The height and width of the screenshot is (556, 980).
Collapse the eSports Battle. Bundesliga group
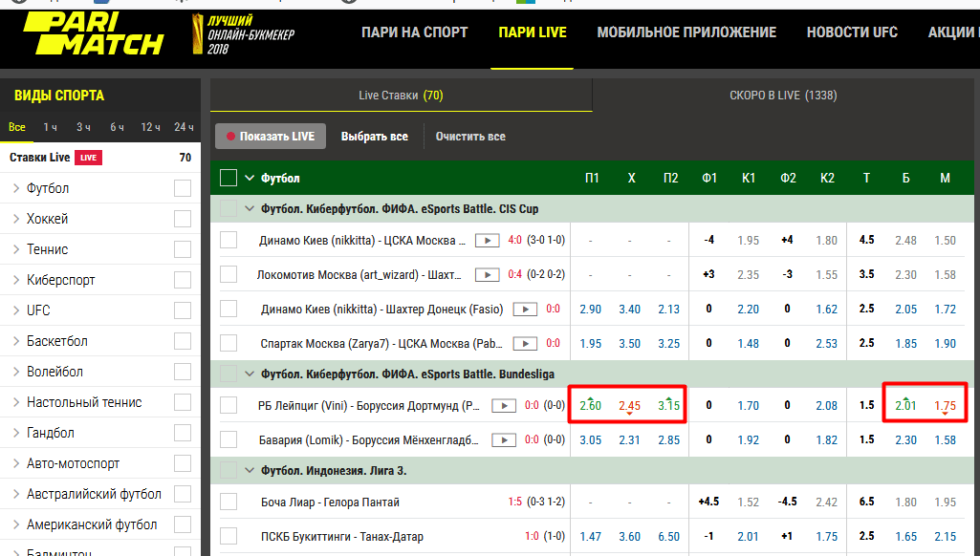point(250,374)
